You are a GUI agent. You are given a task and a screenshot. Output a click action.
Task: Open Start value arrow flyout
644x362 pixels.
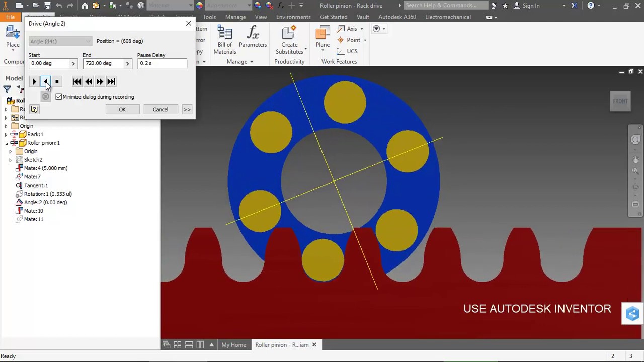click(73, 63)
